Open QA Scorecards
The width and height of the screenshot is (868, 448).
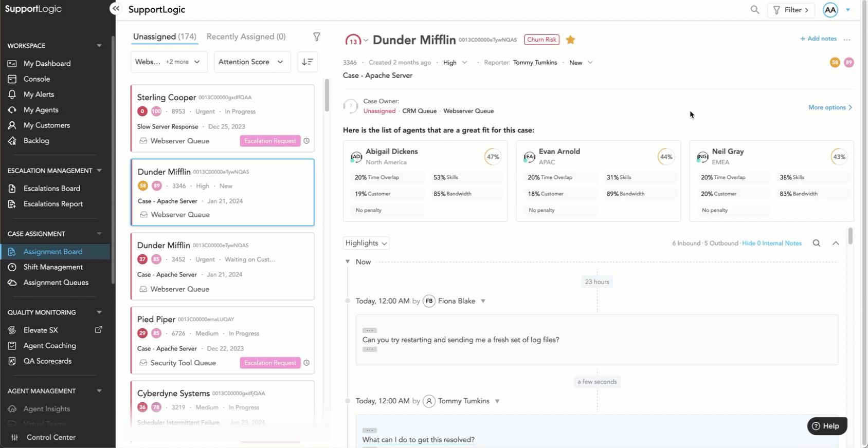tap(47, 361)
